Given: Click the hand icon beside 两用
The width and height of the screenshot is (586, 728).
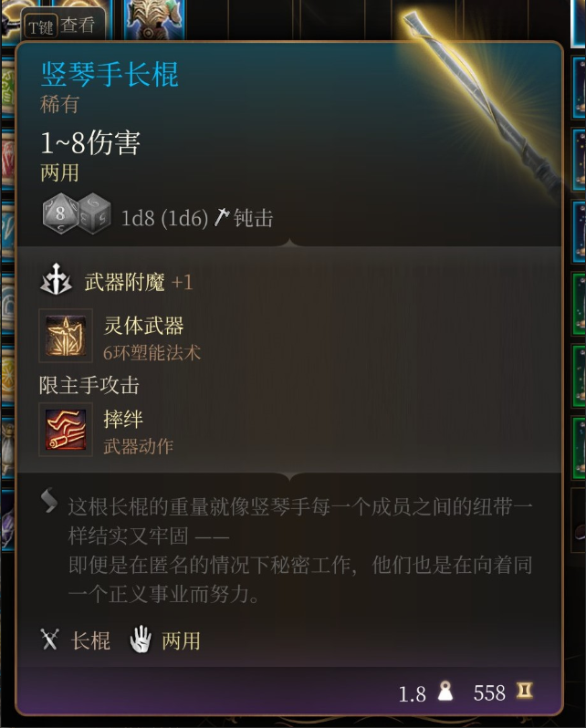Looking at the screenshot, I should [141, 640].
